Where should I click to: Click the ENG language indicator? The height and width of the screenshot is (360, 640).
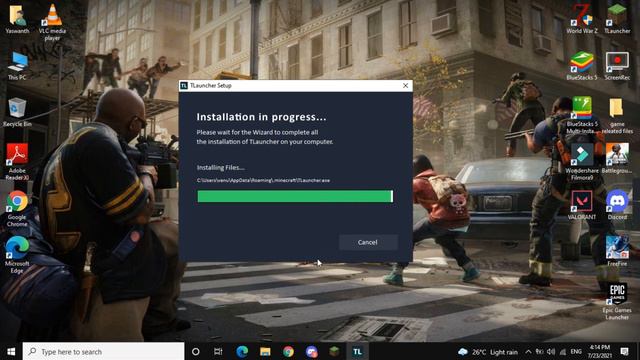(576, 352)
